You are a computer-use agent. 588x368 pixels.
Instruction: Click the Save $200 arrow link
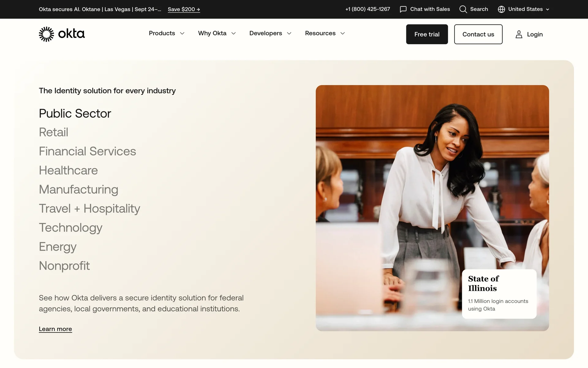click(184, 9)
